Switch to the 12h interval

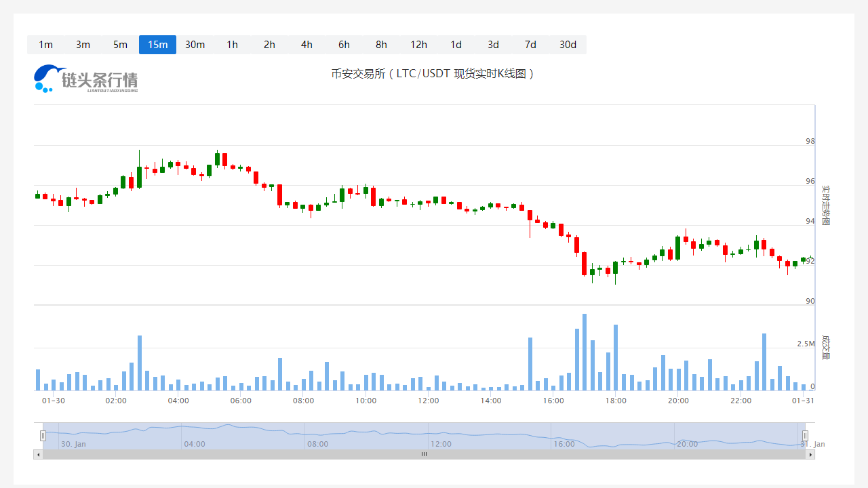(418, 45)
